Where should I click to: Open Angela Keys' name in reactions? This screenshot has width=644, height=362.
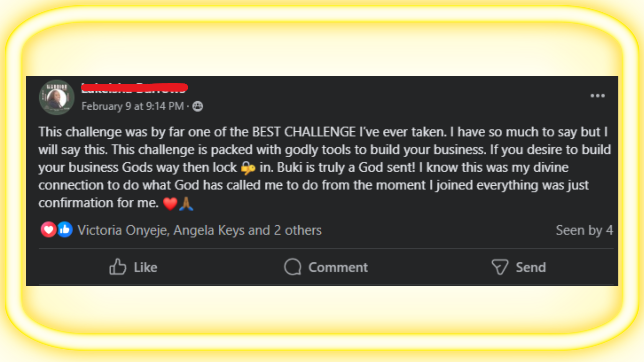194,230
